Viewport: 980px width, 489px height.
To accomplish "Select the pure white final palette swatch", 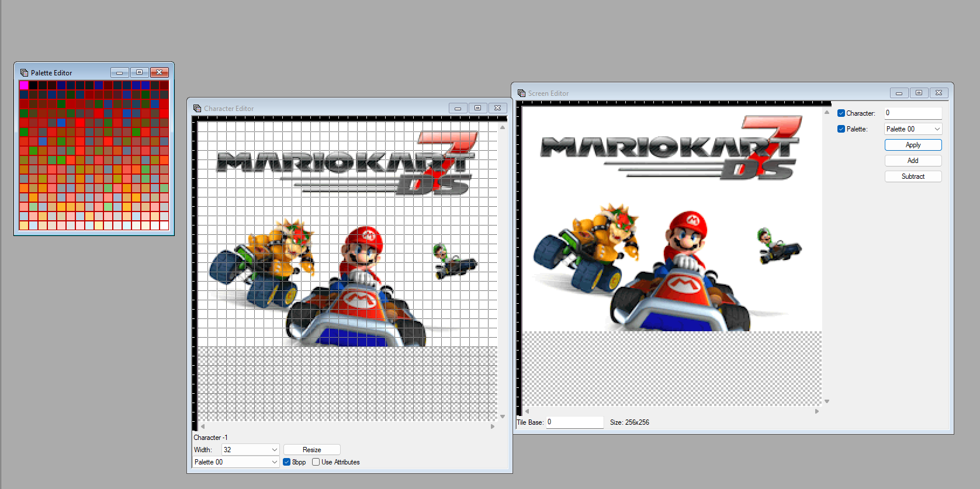I will pos(164,226).
